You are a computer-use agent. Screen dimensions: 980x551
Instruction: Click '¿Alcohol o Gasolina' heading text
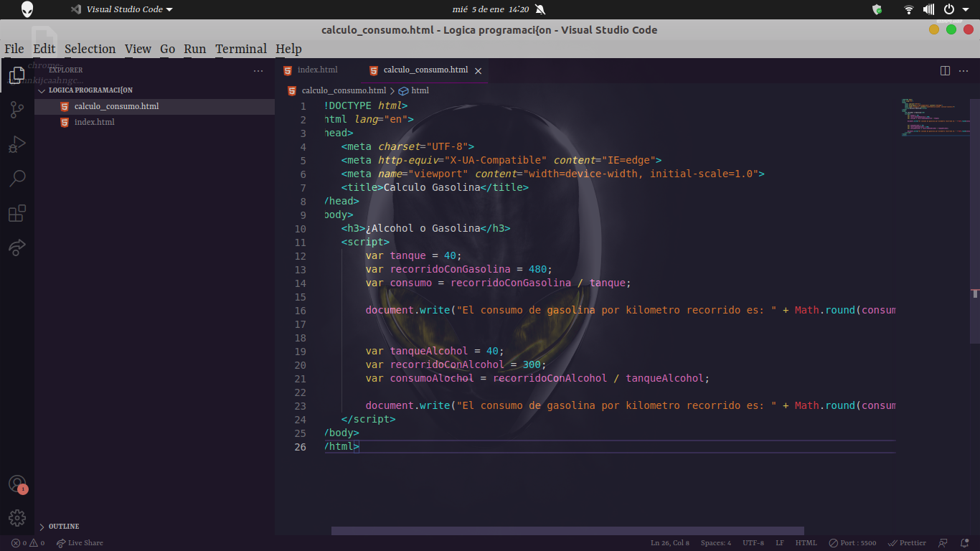(x=423, y=229)
